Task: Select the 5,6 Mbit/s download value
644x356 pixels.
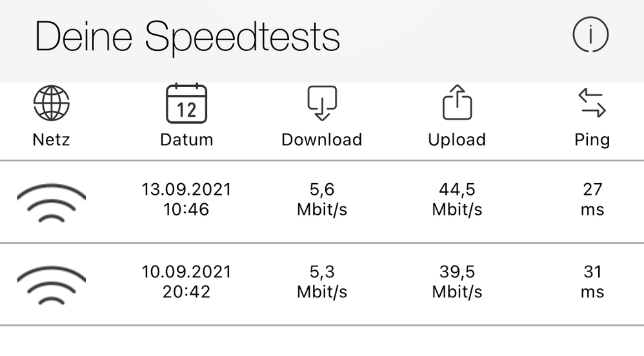Action: (x=321, y=199)
